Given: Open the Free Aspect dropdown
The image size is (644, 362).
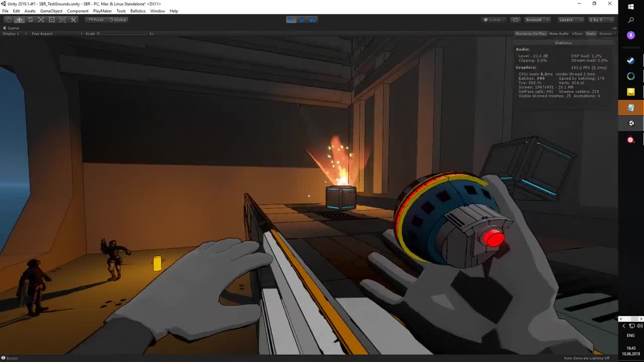Looking at the screenshot, I should pyautogui.click(x=56, y=34).
